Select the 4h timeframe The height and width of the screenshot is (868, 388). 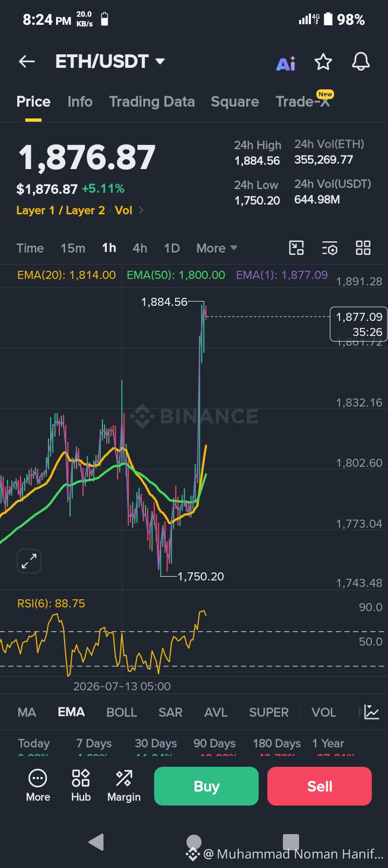(140, 248)
